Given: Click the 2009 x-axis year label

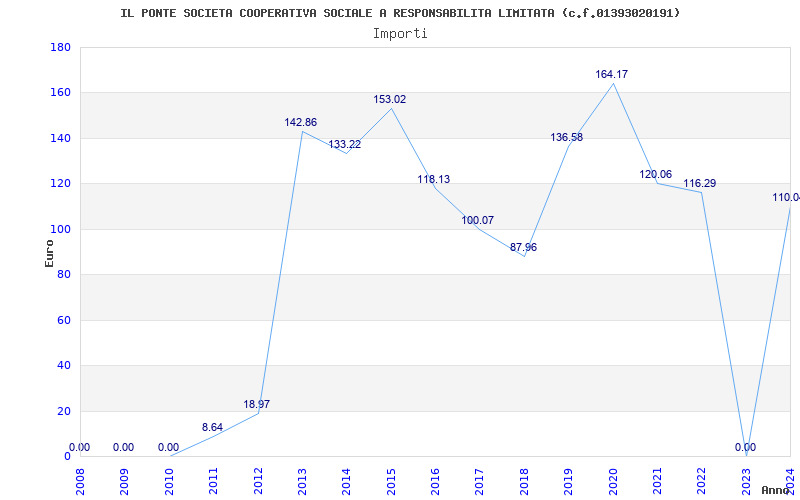Looking at the screenshot, I should [125, 481].
